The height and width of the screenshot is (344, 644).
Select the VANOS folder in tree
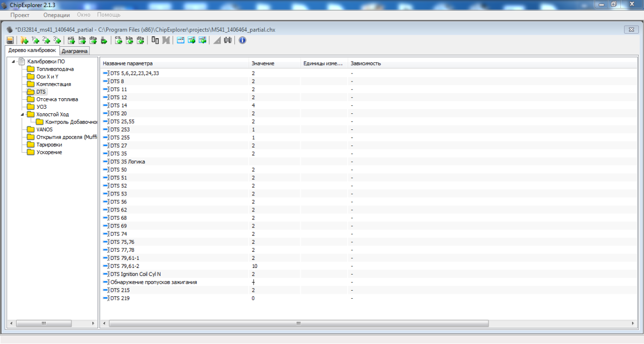(x=44, y=129)
